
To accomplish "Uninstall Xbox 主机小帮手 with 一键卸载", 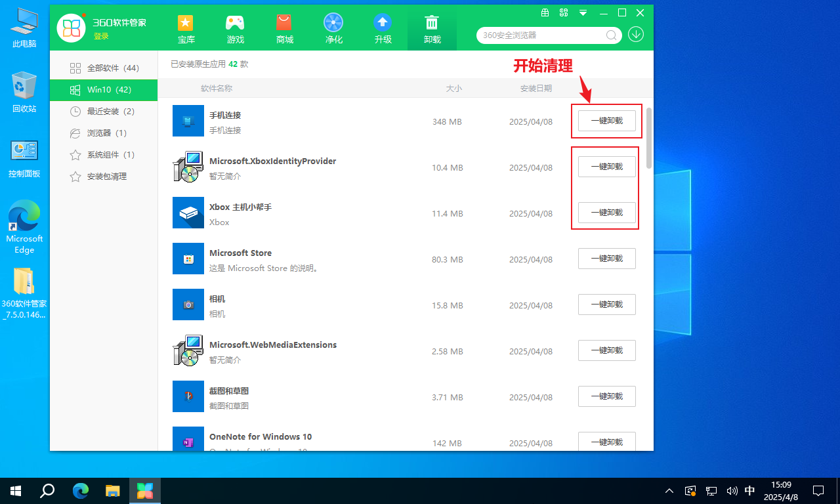I will click(607, 213).
